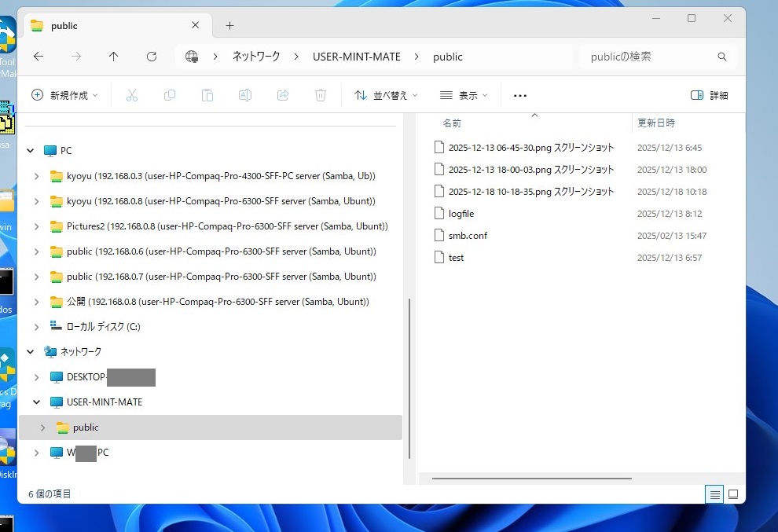This screenshot has width=778, height=532.
Task: Open the 新規作成 new item button
Action: click(x=65, y=95)
